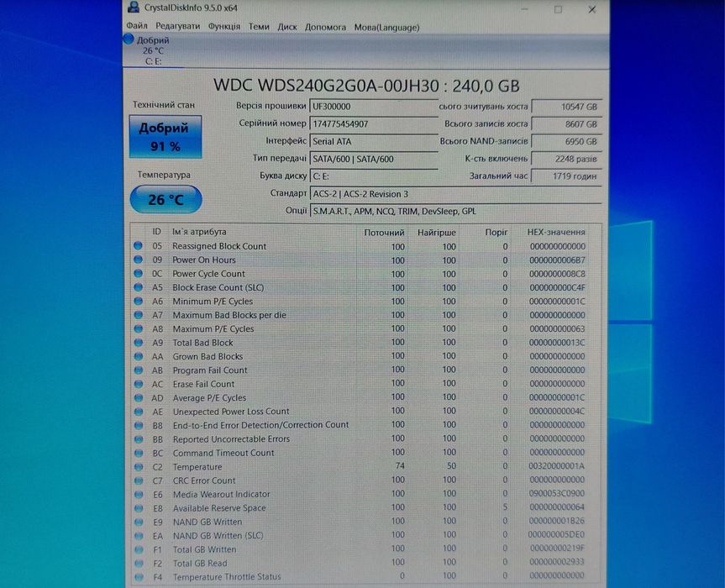Click HEX value 0900053C0900 of Media Wearout

coord(557,494)
